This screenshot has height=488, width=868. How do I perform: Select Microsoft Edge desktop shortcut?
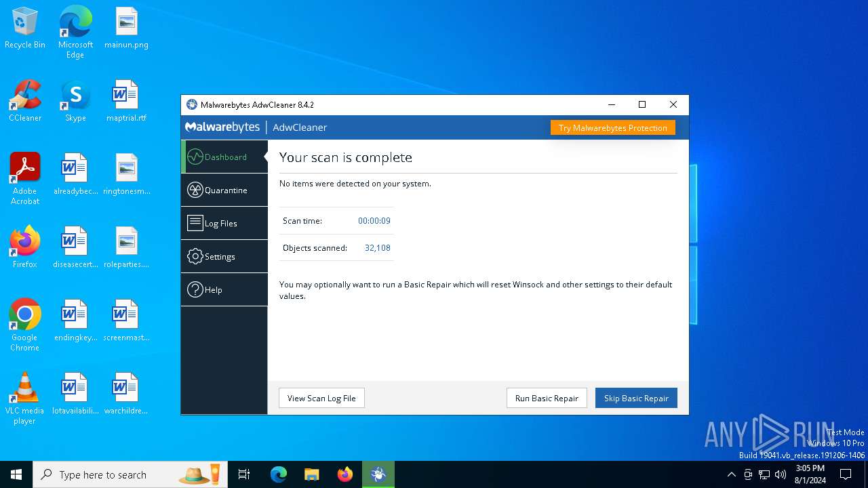click(x=75, y=33)
